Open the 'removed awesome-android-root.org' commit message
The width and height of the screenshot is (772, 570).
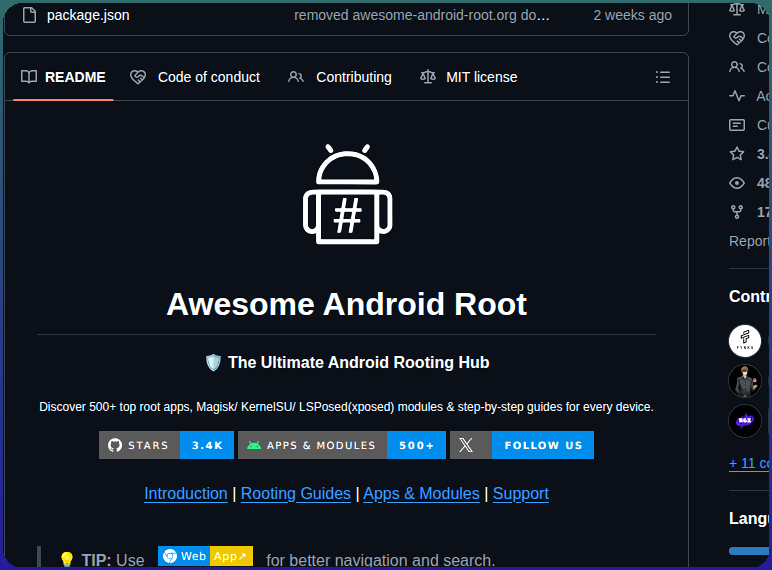(x=421, y=15)
